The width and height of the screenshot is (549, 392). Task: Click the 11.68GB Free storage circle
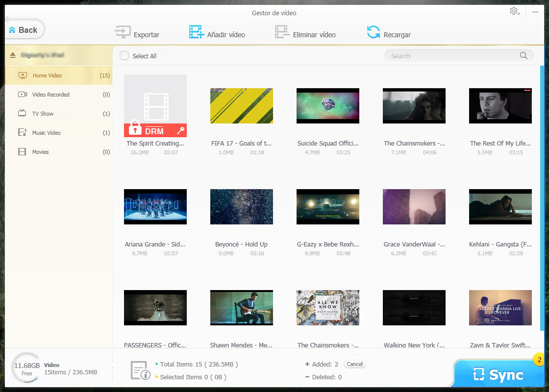point(26,368)
